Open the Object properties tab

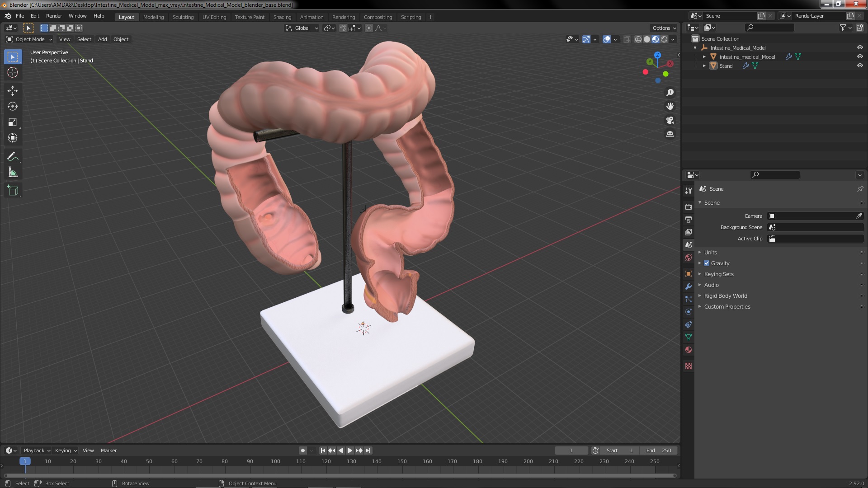[x=689, y=274]
